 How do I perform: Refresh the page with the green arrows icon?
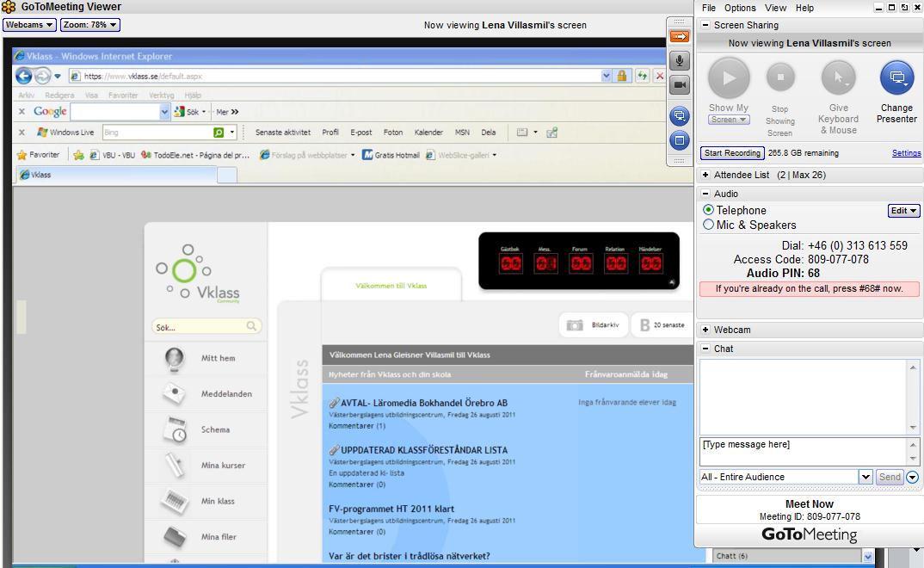tap(642, 76)
